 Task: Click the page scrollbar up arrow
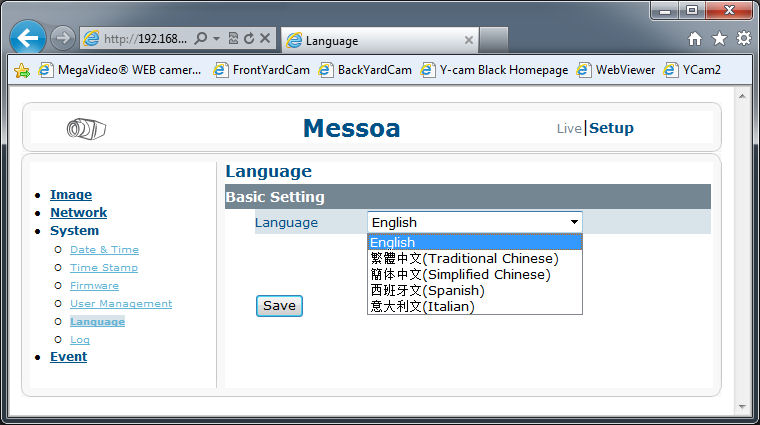point(742,96)
